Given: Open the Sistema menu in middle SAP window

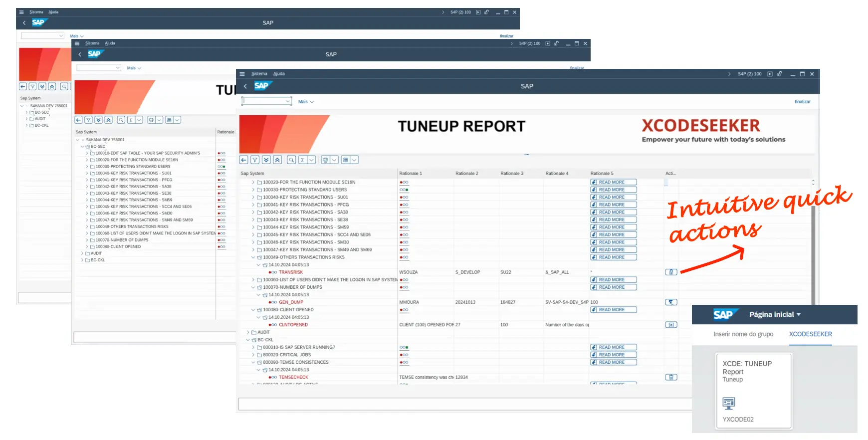Looking at the screenshot, I should coord(92,43).
